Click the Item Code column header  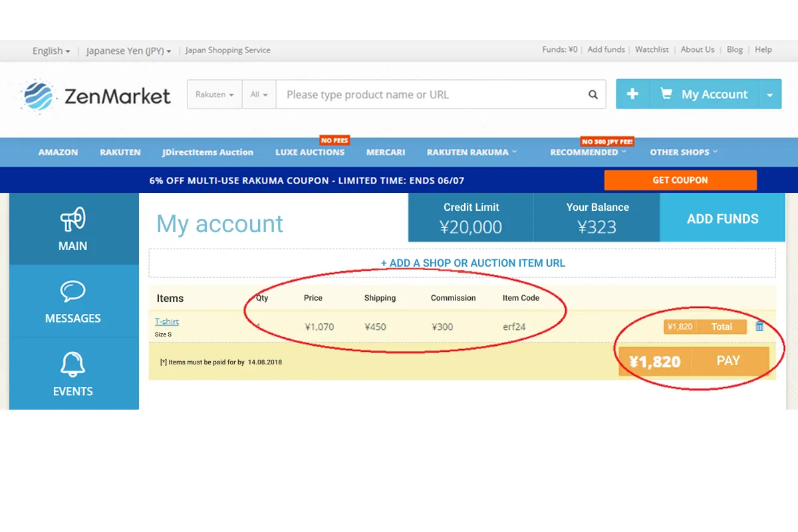click(521, 298)
